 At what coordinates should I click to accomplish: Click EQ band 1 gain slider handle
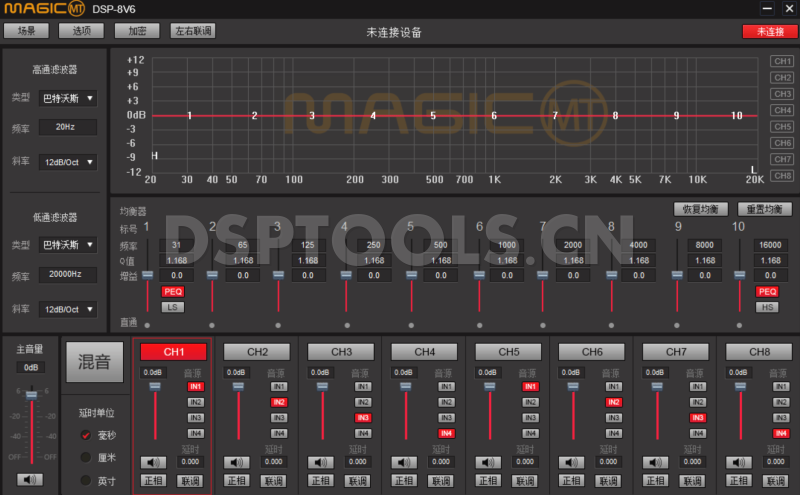(x=147, y=275)
